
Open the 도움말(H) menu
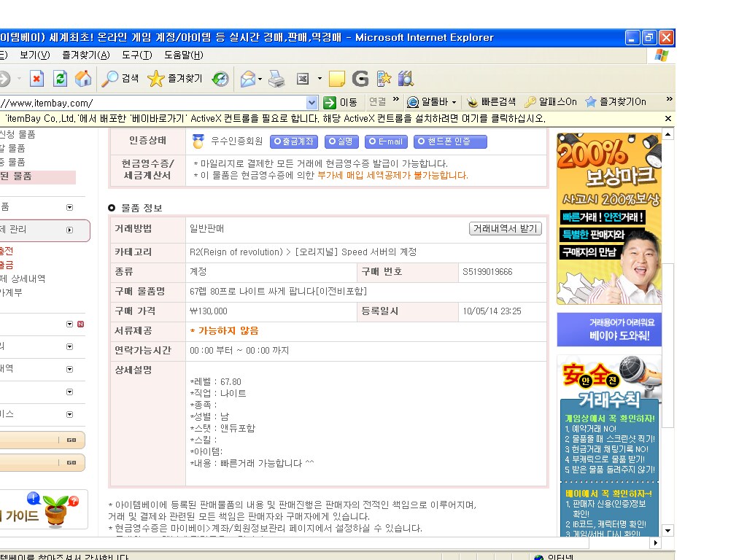coord(183,55)
